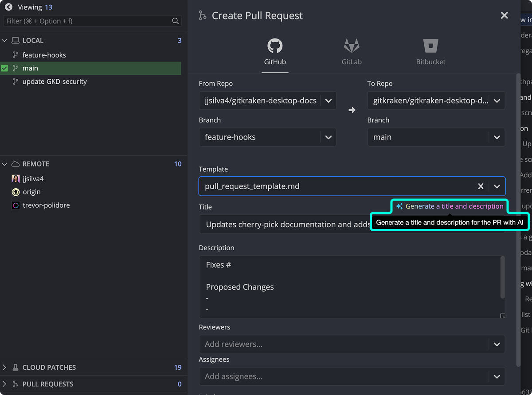Click the arrow between From Repo and To Repo

point(352,110)
